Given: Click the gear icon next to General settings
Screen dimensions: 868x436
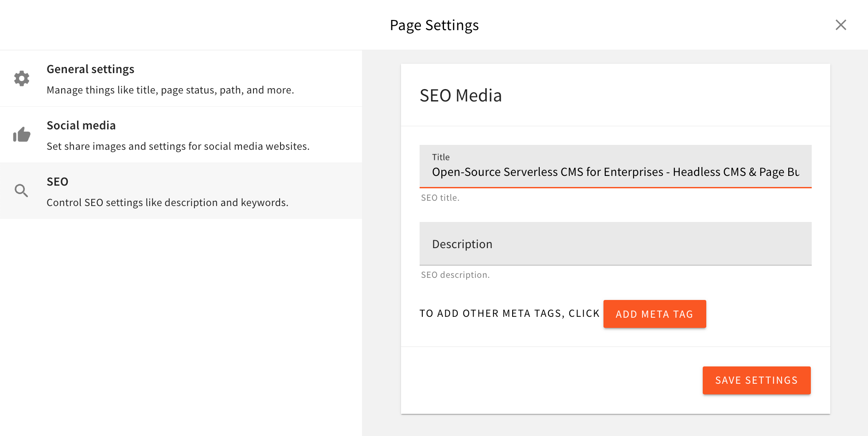Looking at the screenshot, I should [x=21, y=78].
